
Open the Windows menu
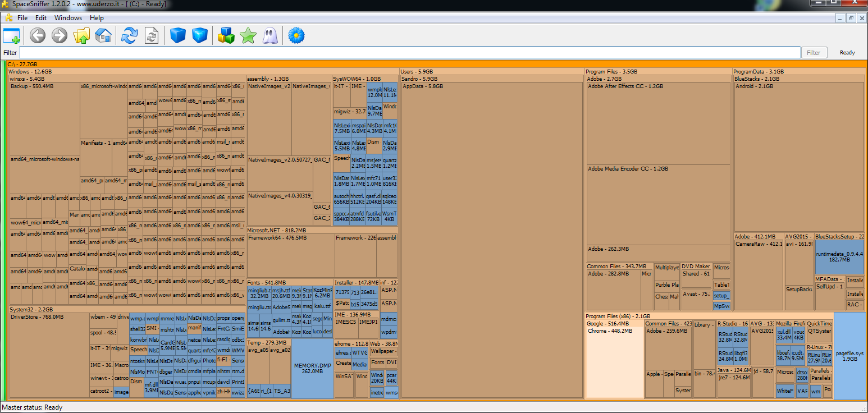[68, 18]
